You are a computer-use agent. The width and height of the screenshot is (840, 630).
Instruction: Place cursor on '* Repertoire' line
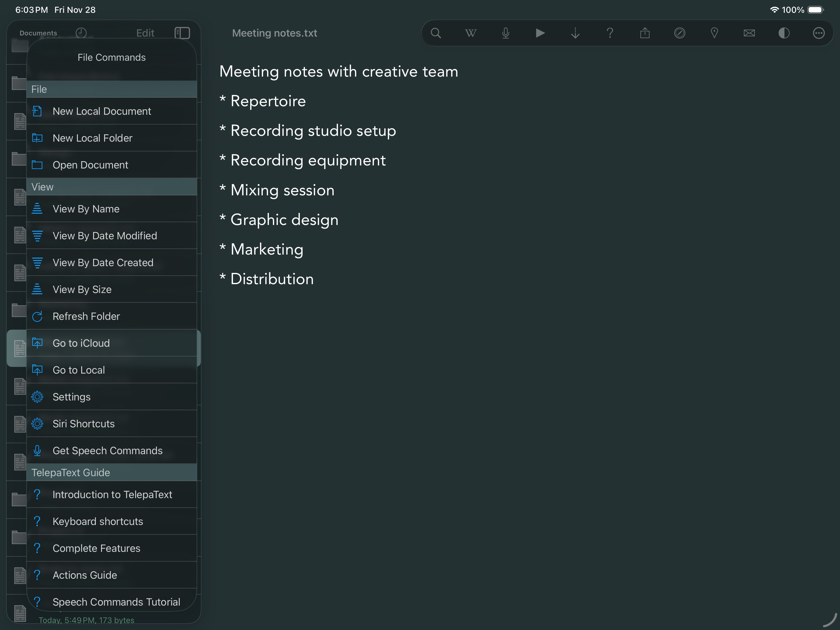(x=263, y=101)
